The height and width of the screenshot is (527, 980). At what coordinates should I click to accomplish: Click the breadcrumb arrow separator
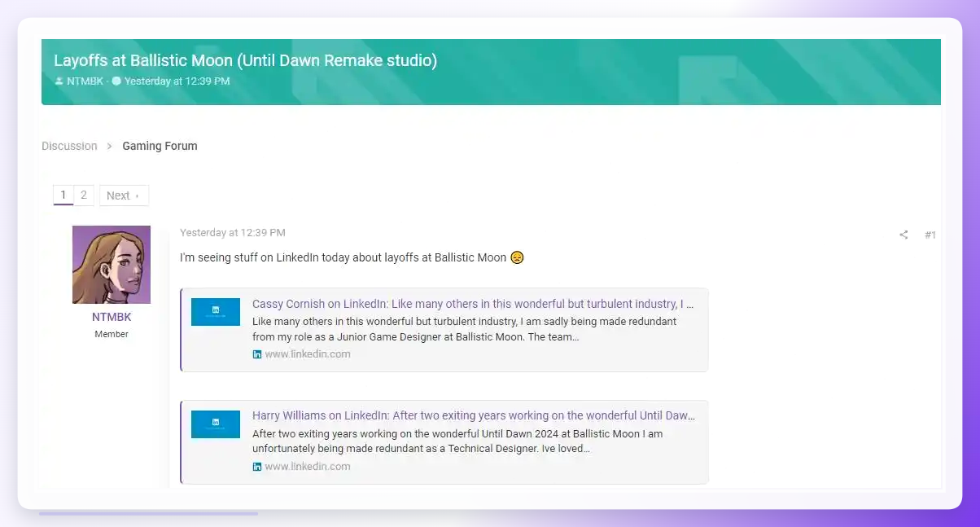(110, 147)
